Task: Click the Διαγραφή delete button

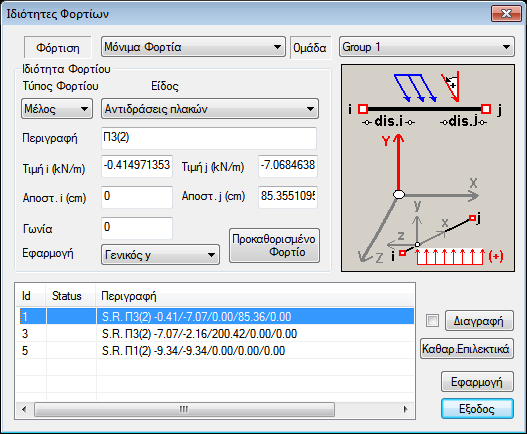Action: pyautogui.click(x=479, y=321)
